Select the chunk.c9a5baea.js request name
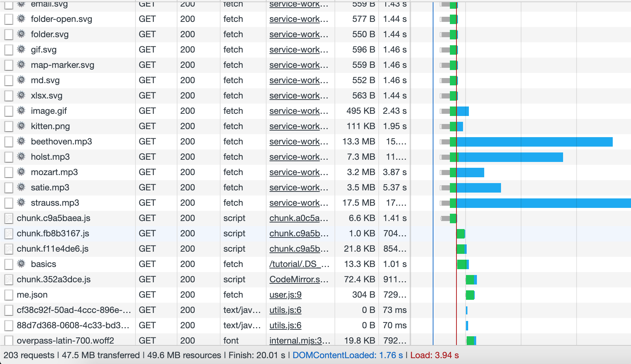Image resolution: width=631 pixels, height=364 pixels. point(53,218)
